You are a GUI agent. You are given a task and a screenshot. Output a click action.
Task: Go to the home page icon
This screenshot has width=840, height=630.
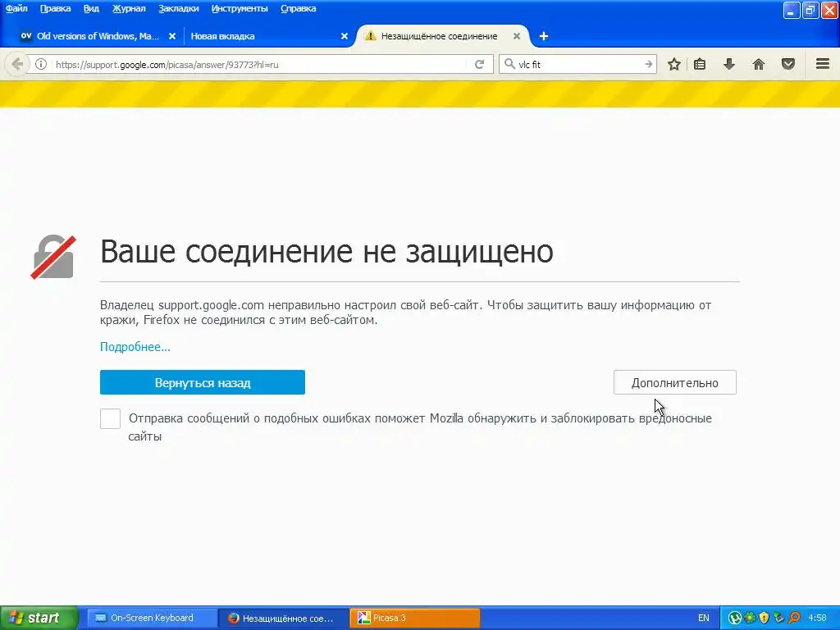pos(759,64)
